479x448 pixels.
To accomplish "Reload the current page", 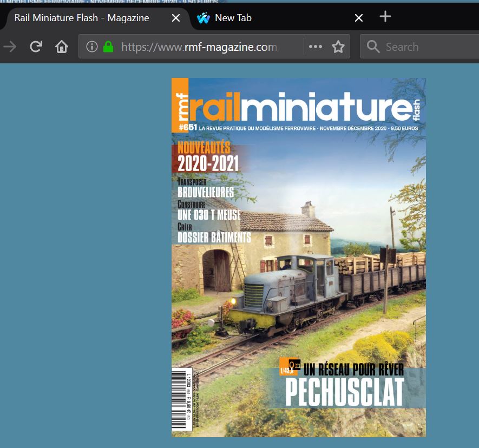I will pyautogui.click(x=36, y=47).
